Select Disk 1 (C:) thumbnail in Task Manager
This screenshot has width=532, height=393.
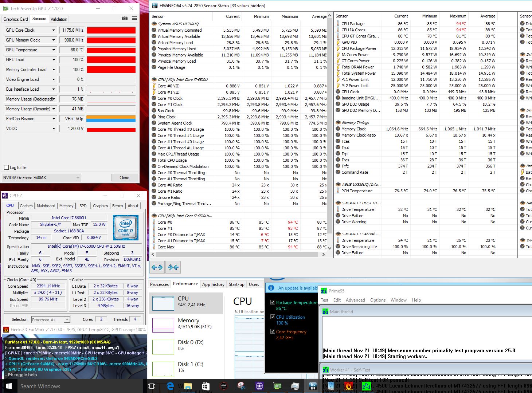click(163, 369)
